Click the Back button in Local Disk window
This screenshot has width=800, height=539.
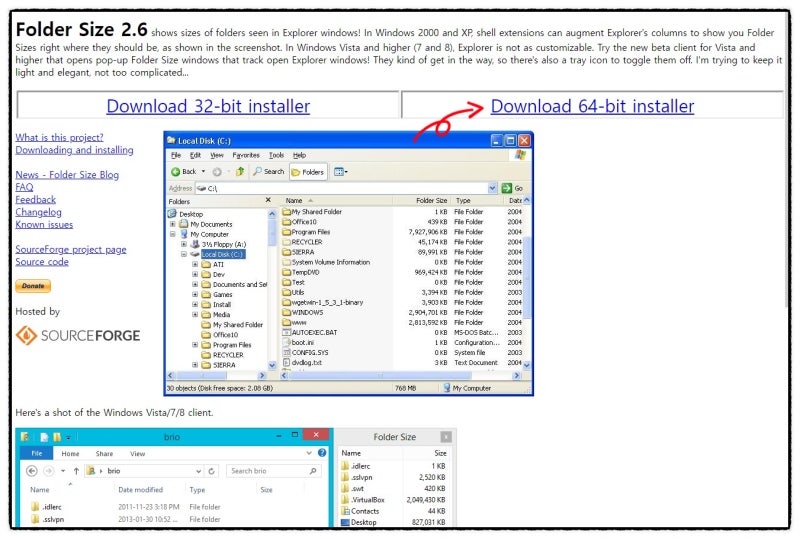pyautogui.click(x=184, y=172)
